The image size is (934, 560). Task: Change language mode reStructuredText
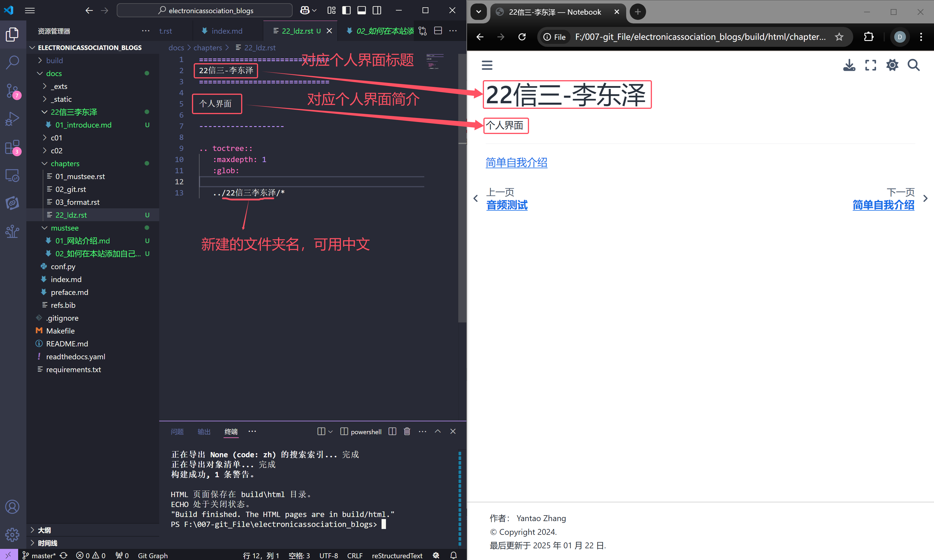click(397, 555)
